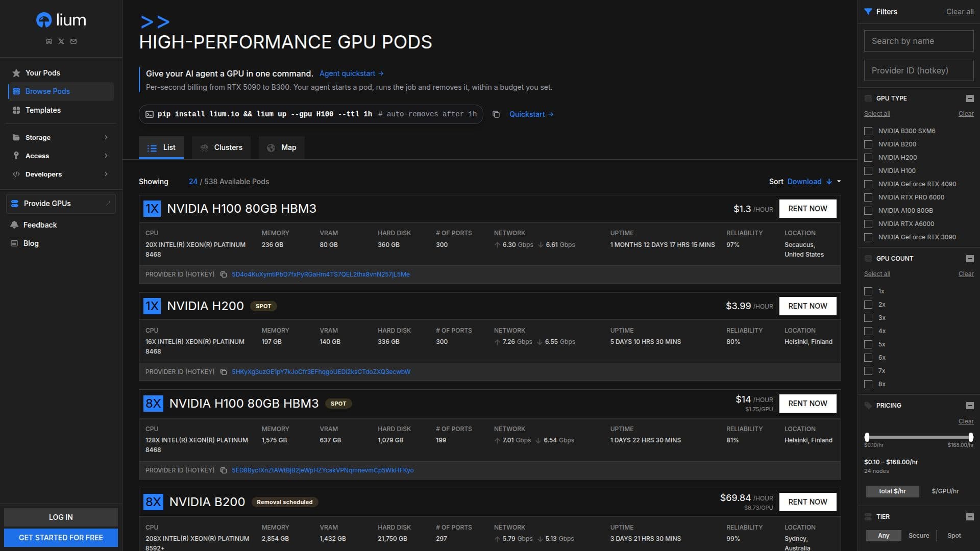Click the Provide GPUs external-link arrow icon
The width and height of the screenshot is (980, 551).
coord(108,203)
